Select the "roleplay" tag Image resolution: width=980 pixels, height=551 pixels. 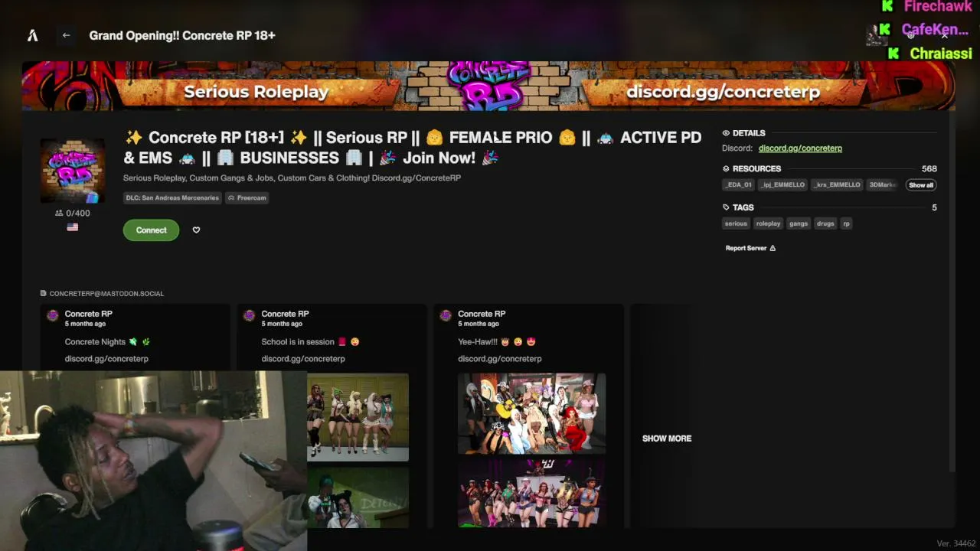coord(768,223)
